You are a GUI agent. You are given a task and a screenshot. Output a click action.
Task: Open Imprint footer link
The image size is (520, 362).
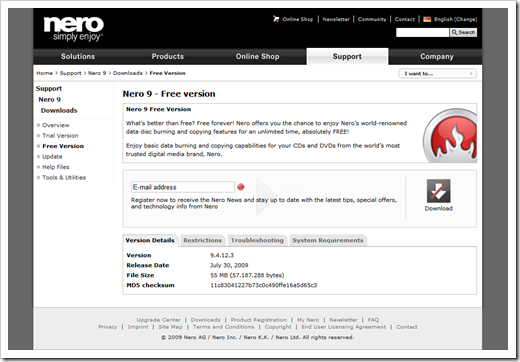tap(138, 327)
